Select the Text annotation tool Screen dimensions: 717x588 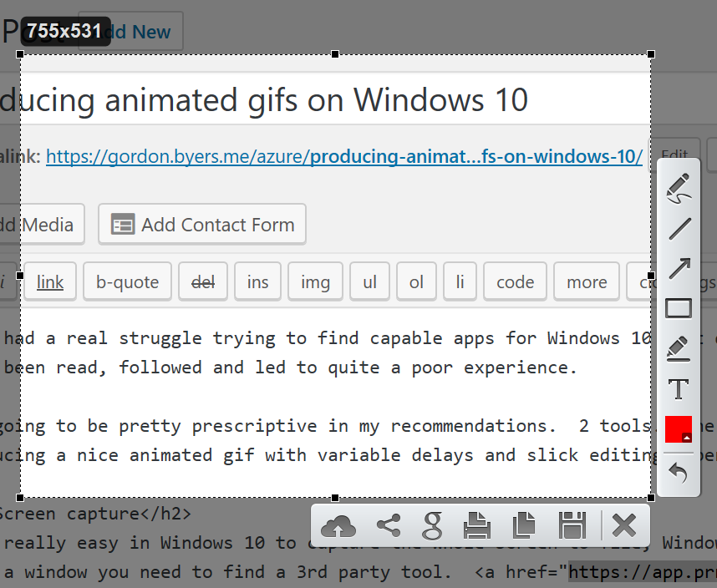679,389
